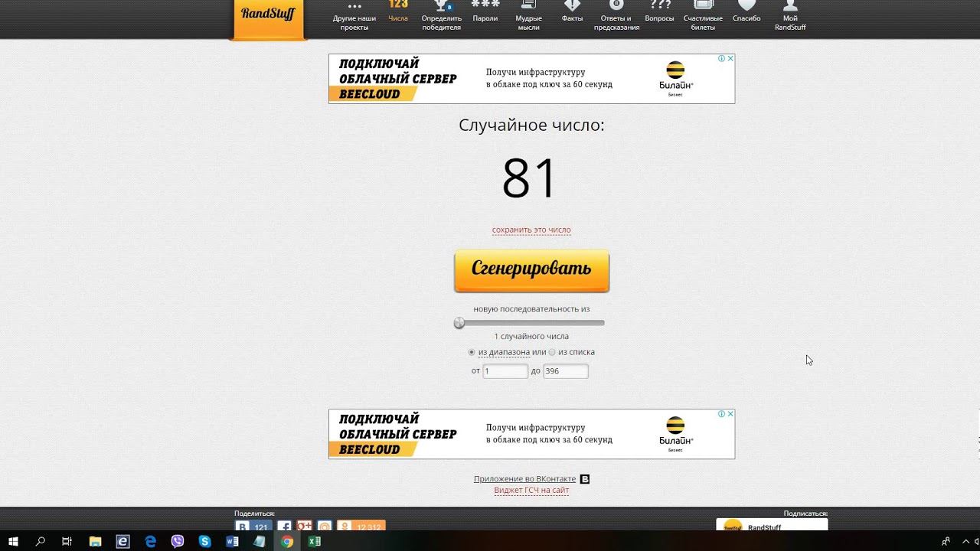Open the Вопросы section

(x=660, y=12)
